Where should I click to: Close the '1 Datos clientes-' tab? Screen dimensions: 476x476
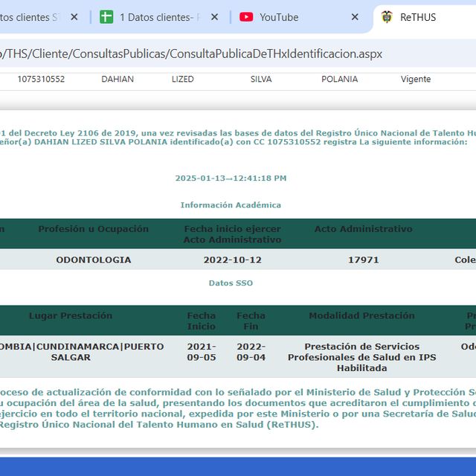point(214,17)
